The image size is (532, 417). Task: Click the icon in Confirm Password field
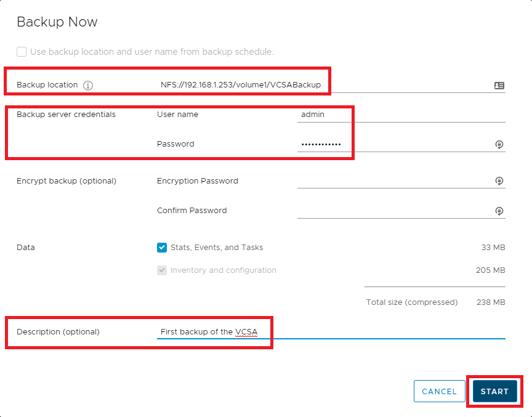499,211
